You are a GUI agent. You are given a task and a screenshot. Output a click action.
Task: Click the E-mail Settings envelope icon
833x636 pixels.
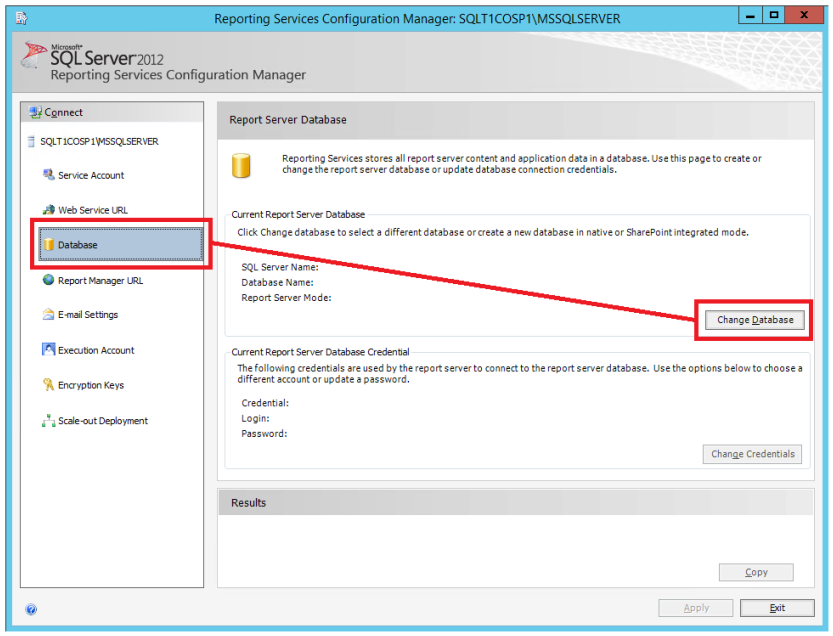[x=48, y=315]
